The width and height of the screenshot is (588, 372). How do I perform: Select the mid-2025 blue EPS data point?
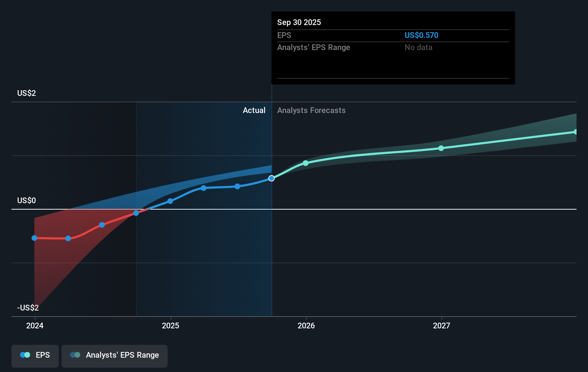(204, 188)
